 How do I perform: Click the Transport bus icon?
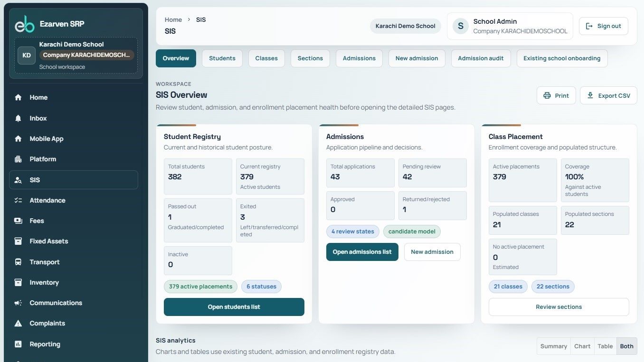click(x=18, y=262)
